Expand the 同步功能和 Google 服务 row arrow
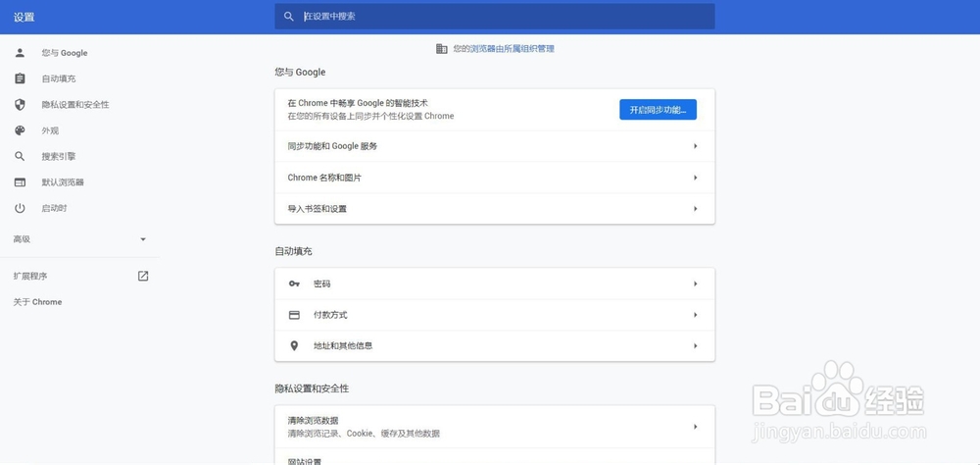980x465 pixels. click(x=695, y=146)
